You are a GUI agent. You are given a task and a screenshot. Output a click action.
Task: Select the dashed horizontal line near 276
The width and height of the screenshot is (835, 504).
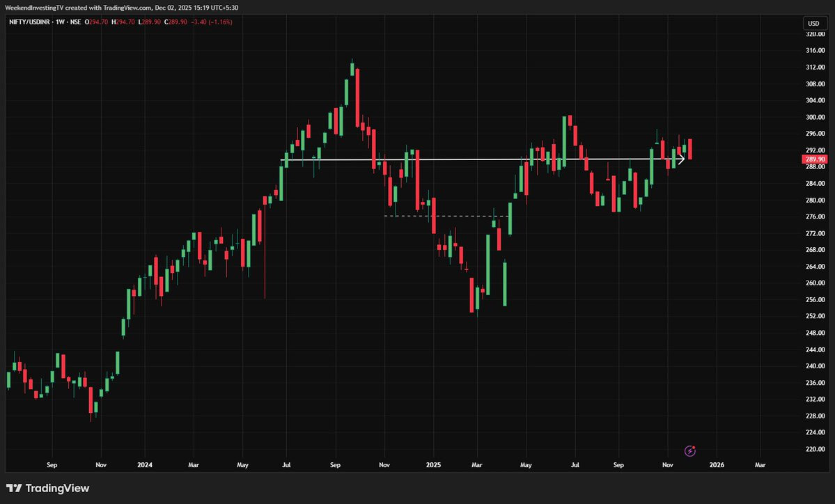447,216
